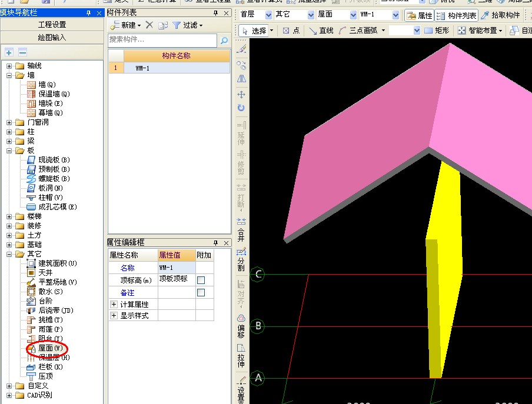
Task: Select 成孔芯模(E) item
Action: click(x=57, y=207)
